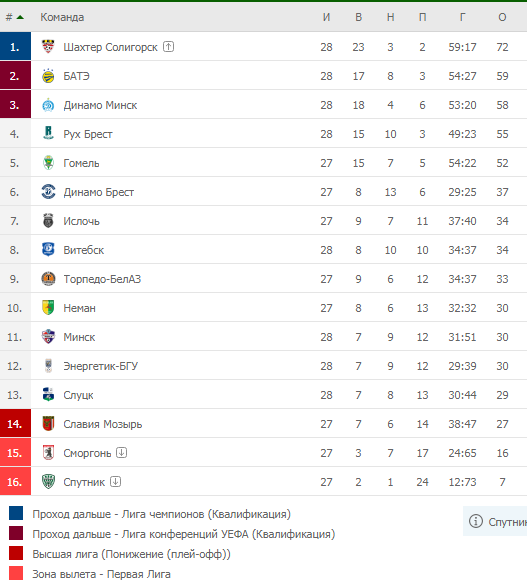Click the Славия Мозырь club badge

point(48,424)
